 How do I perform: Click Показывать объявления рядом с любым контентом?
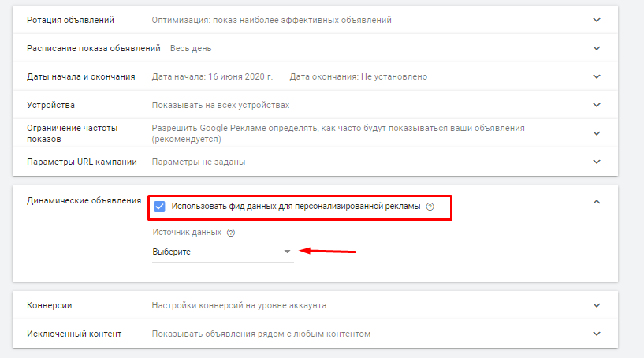[x=260, y=334]
